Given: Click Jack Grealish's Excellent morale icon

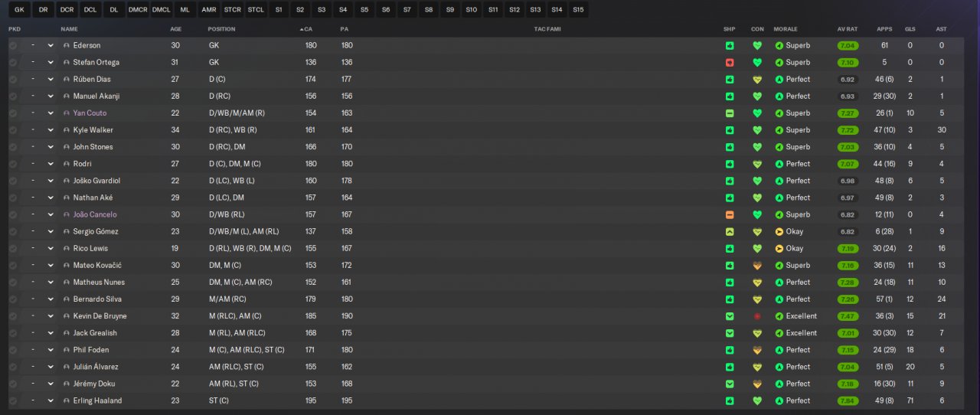Looking at the screenshot, I should pos(779,333).
